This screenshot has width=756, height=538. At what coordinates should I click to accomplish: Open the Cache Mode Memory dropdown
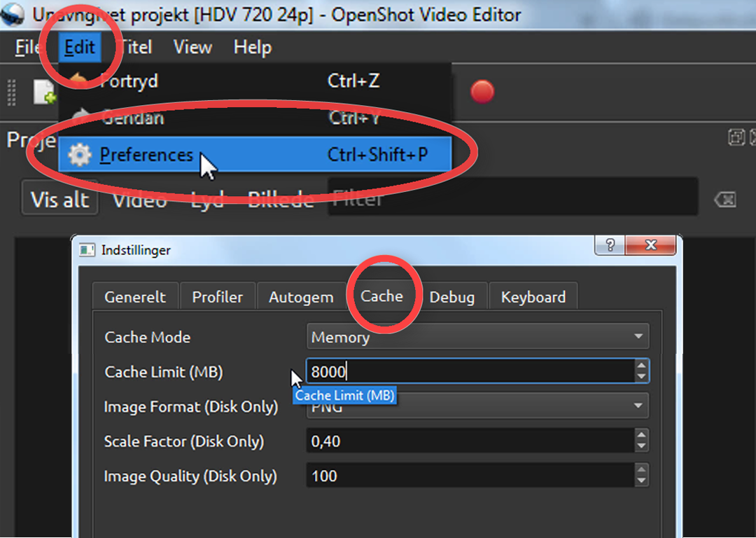click(x=478, y=336)
